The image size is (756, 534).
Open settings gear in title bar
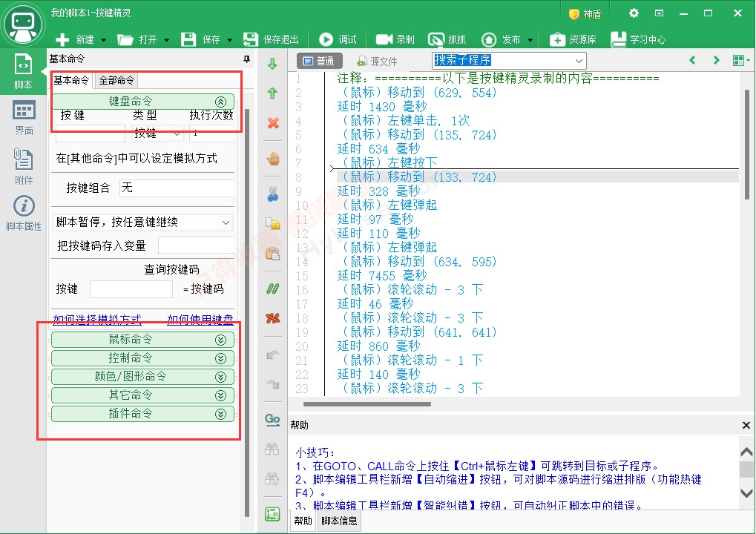point(634,13)
